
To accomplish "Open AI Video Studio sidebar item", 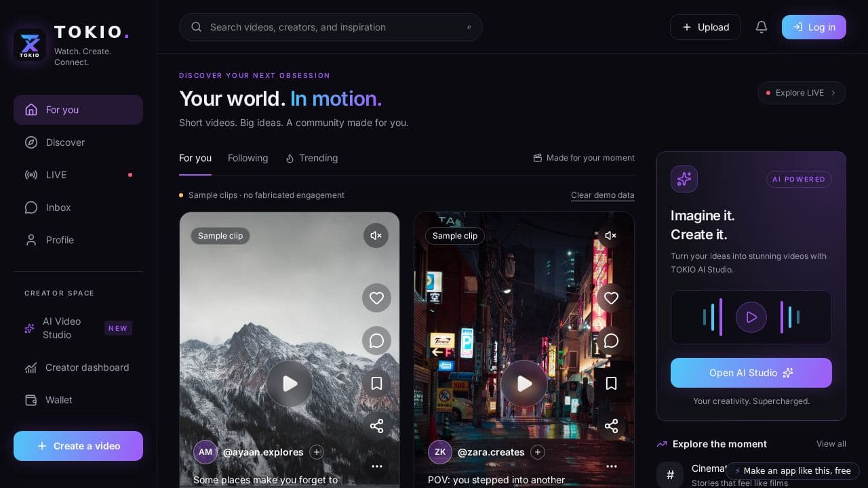I will 78,328.
